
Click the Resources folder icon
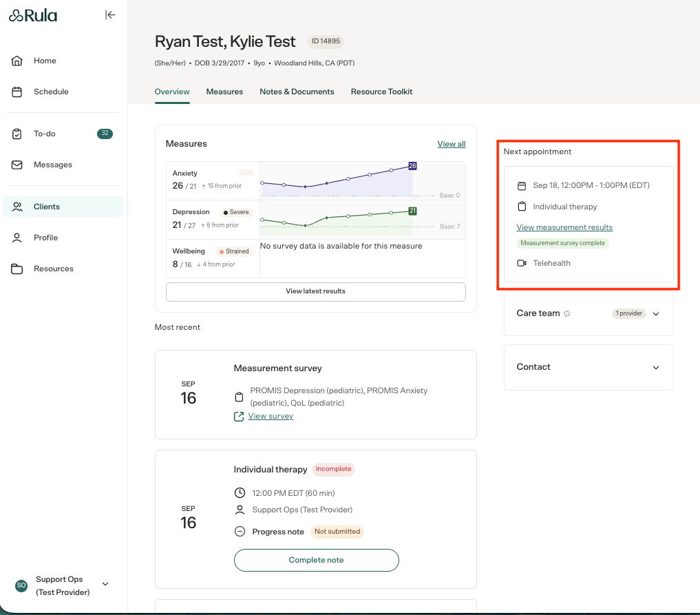pyautogui.click(x=17, y=269)
